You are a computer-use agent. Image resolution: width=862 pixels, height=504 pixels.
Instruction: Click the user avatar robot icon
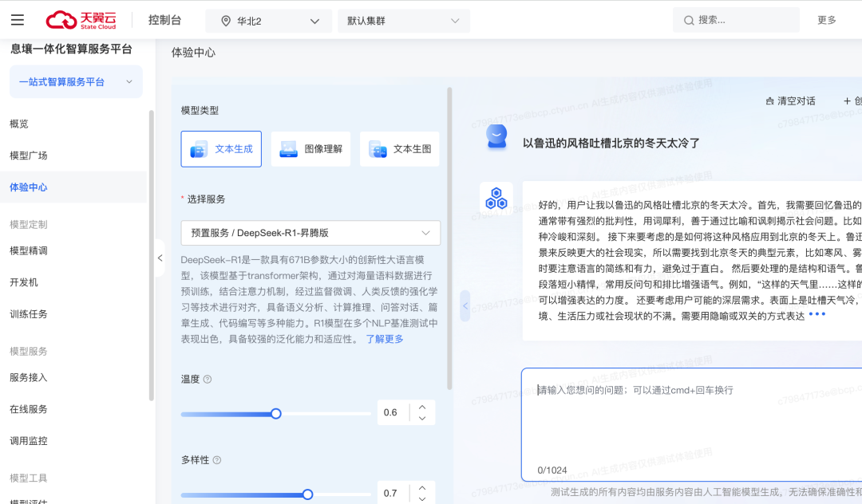click(x=496, y=136)
